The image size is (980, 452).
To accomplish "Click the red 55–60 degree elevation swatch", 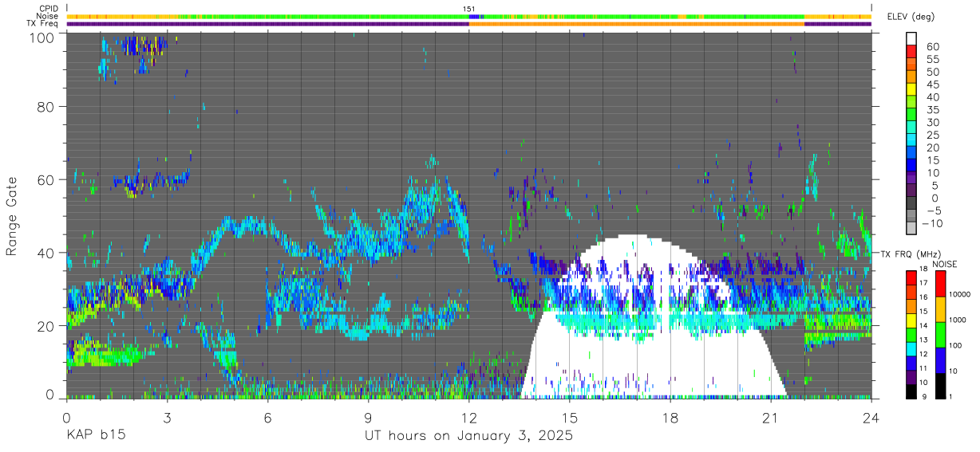I will [x=912, y=53].
